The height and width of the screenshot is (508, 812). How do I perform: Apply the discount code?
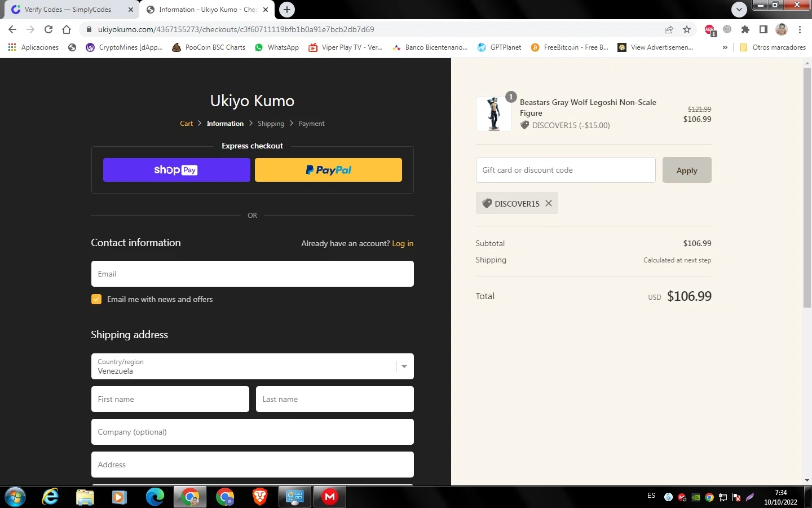coord(687,170)
